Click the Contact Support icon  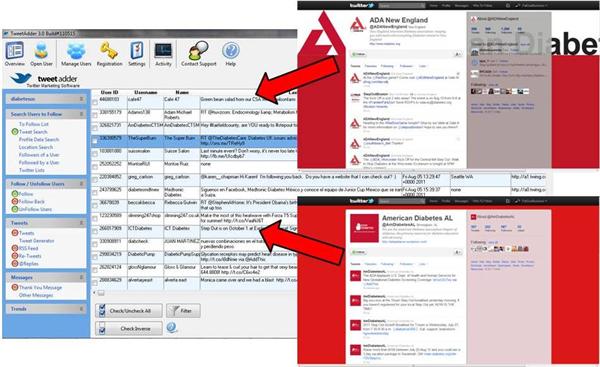click(x=199, y=54)
